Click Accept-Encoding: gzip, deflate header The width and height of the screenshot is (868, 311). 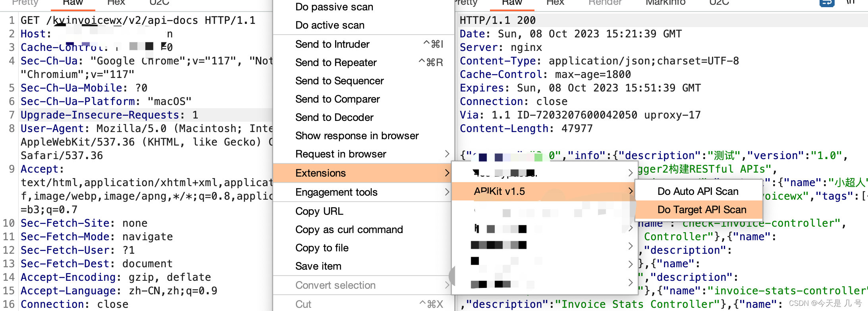(x=116, y=277)
